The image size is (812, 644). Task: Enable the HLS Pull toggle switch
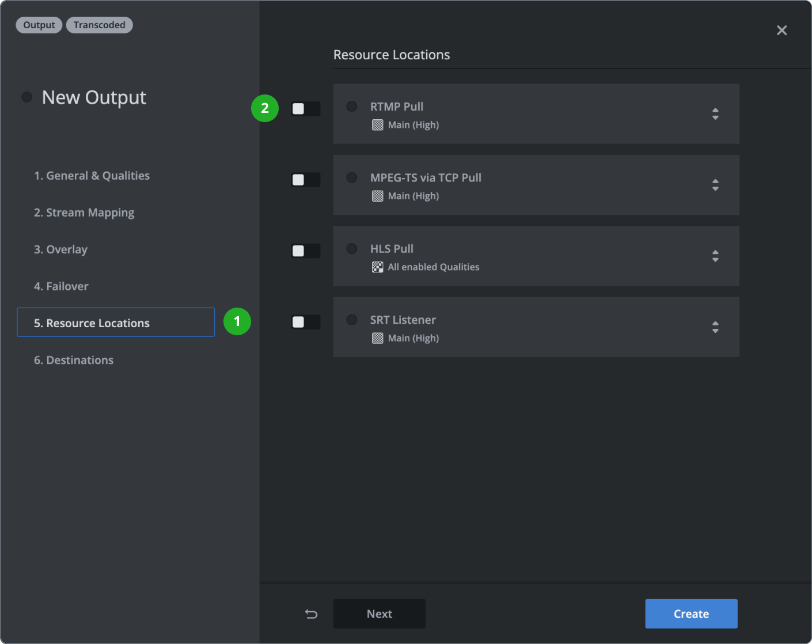(x=305, y=251)
